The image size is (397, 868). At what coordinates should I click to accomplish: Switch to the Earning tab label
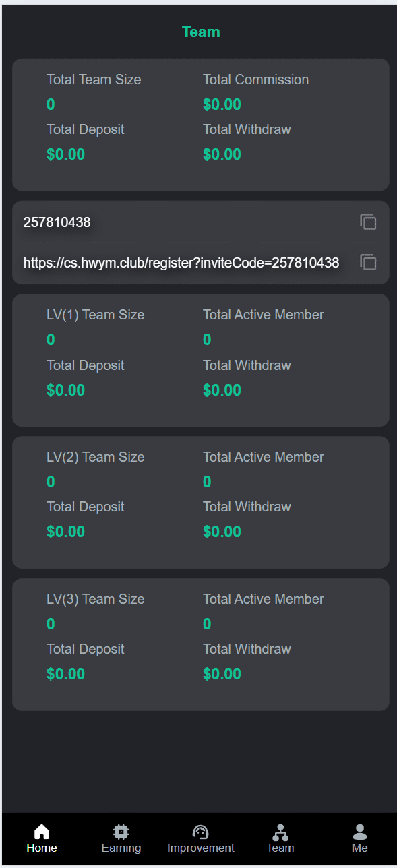tap(121, 848)
